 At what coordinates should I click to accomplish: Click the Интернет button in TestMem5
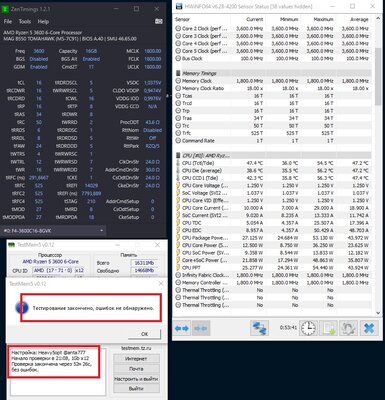point(136,359)
